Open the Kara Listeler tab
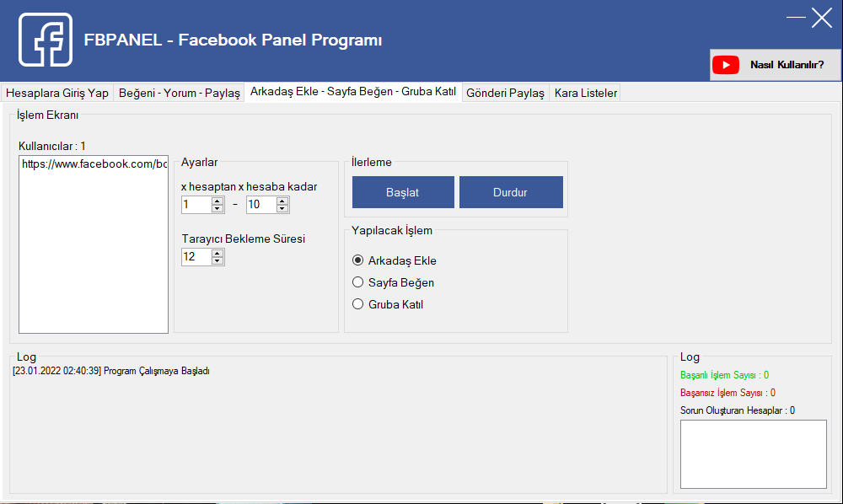The image size is (843, 504). (585, 93)
